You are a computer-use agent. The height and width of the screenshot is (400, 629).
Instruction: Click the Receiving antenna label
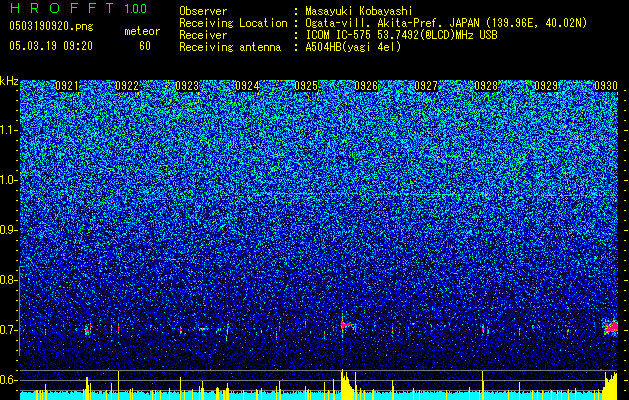(230, 47)
